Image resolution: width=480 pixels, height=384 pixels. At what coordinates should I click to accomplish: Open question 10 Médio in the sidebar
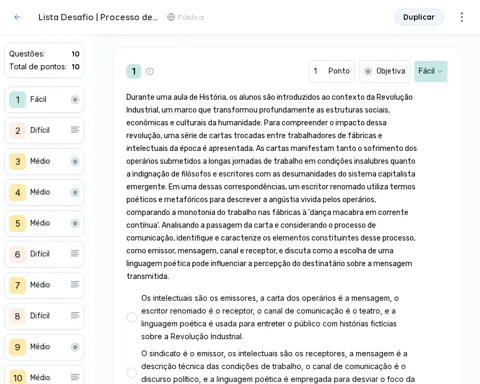tap(44, 375)
